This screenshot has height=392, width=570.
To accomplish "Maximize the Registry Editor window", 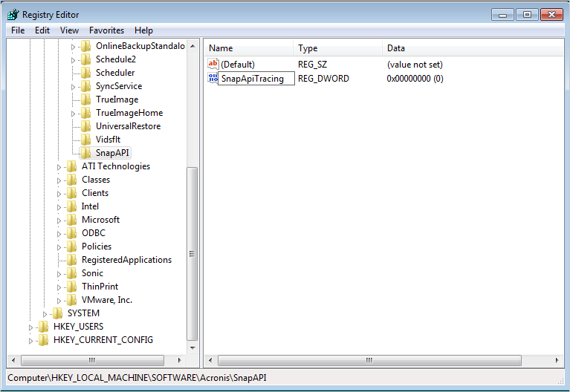I will (x=527, y=15).
